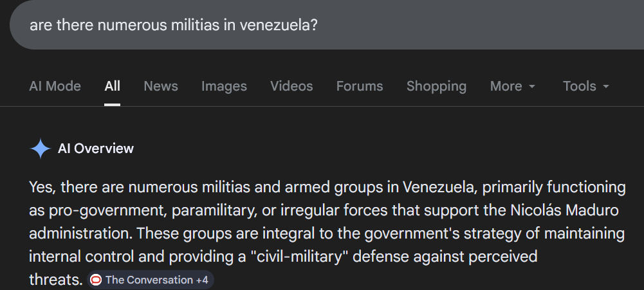Click into the search query field

(386, 25)
